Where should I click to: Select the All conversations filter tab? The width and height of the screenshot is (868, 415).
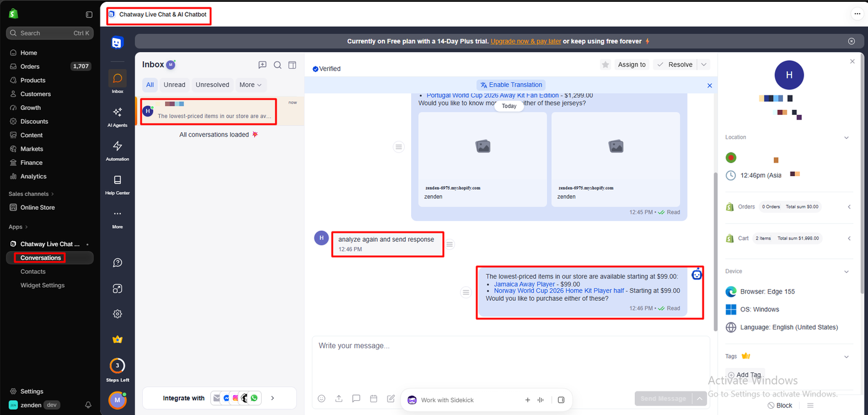click(x=150, y=85)
